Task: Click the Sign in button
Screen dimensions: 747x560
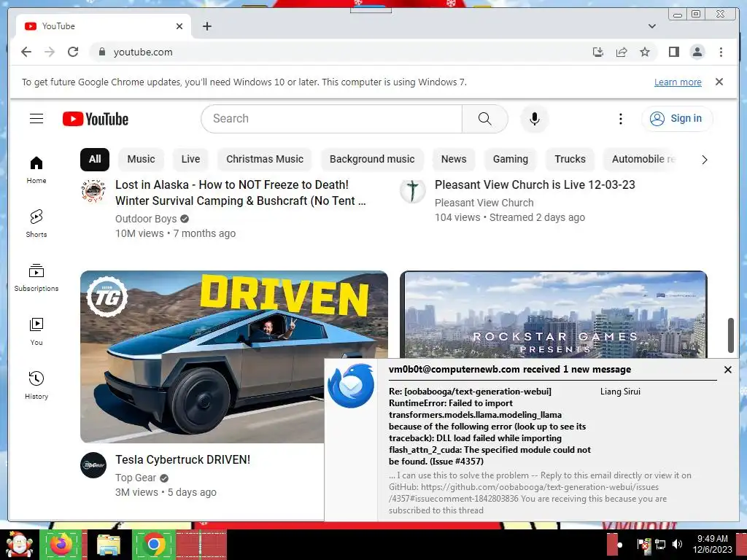Action: click(x=677, y=119)
